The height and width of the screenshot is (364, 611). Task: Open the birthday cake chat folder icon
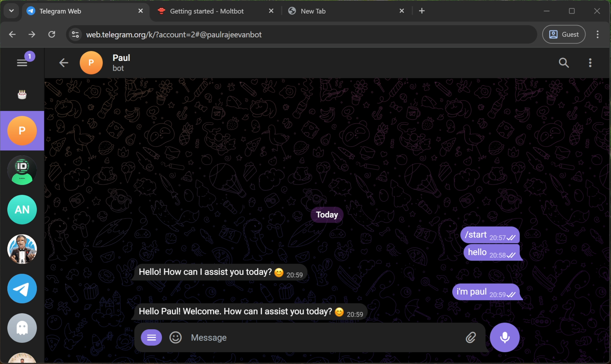point(22,94)
